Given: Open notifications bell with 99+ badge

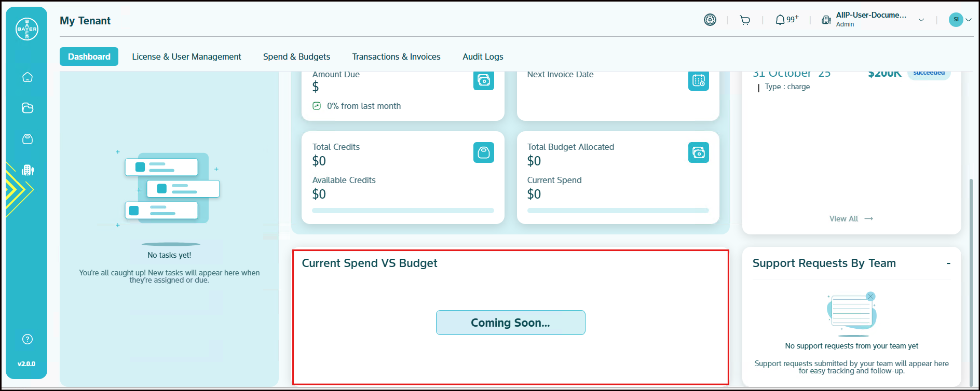Looking at the screenshot, I should (786, 20).
